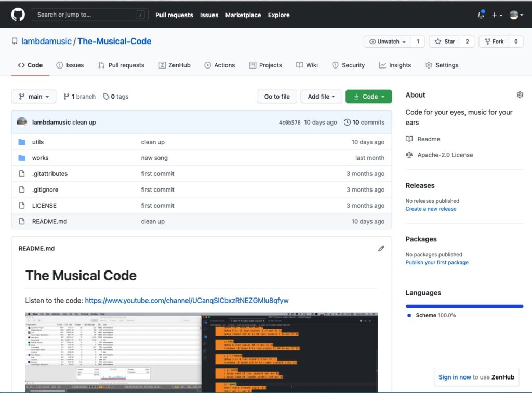Open Marketplace in top navigation
This screenshot has height=393, width=532.
(243, 15)
